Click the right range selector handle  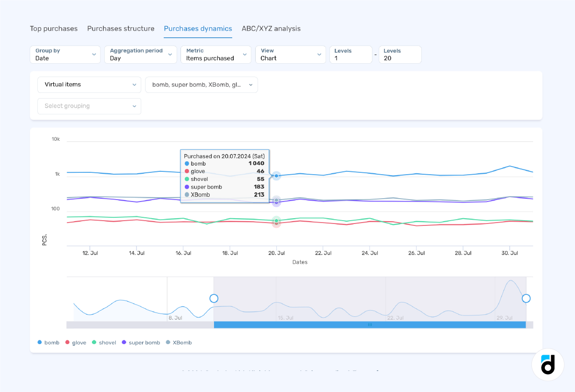pos(526,298)
